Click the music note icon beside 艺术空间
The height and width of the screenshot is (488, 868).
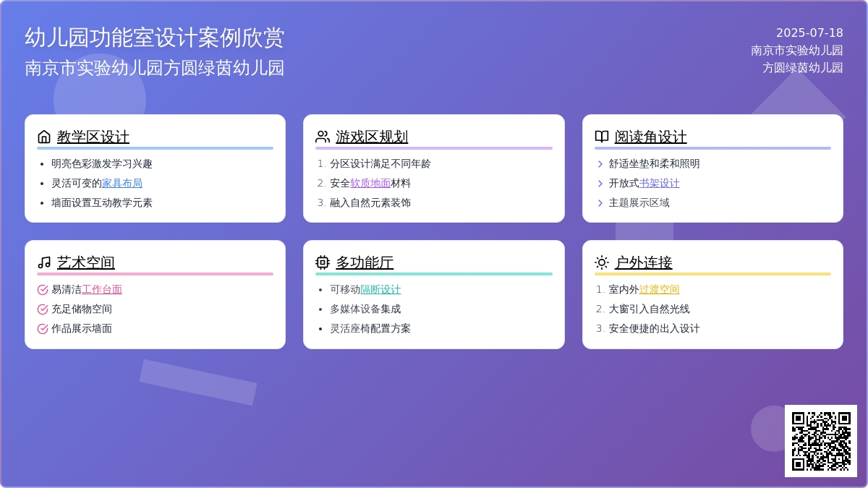pos(44,262)
